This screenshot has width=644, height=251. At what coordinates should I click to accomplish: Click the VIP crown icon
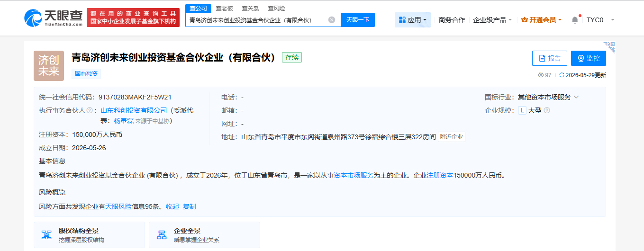tap(525, 20)
